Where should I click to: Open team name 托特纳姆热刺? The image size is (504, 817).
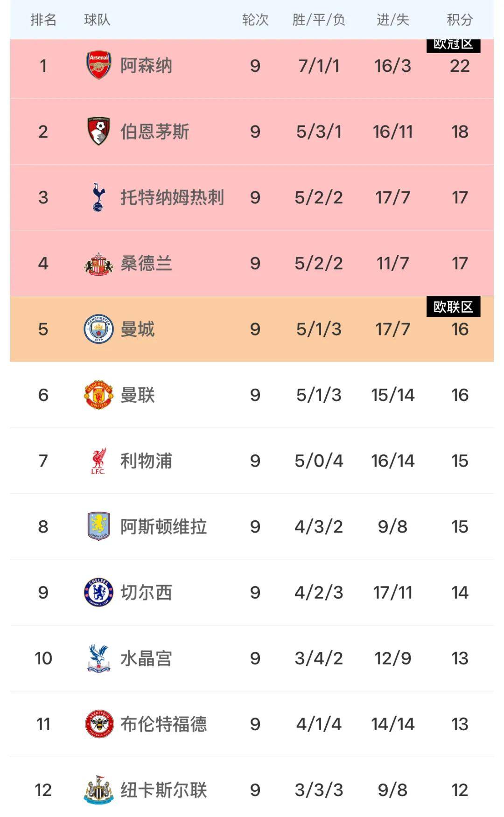coord(172,197)
